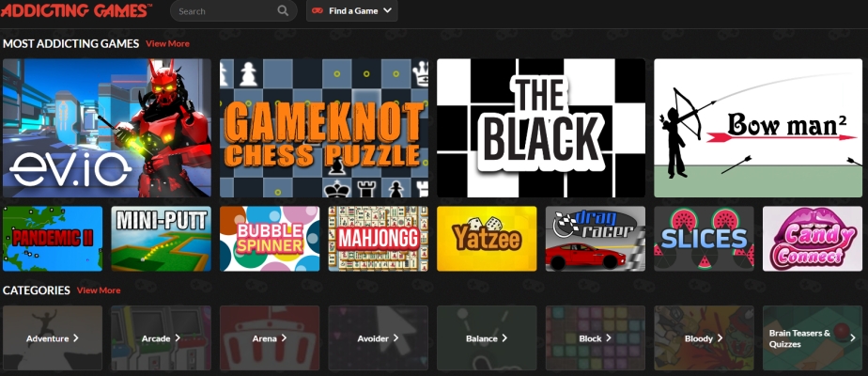Open View More for Most Addicting Games
The width and height of the screenshot is (868, 376).
click(x=167, y=43)
